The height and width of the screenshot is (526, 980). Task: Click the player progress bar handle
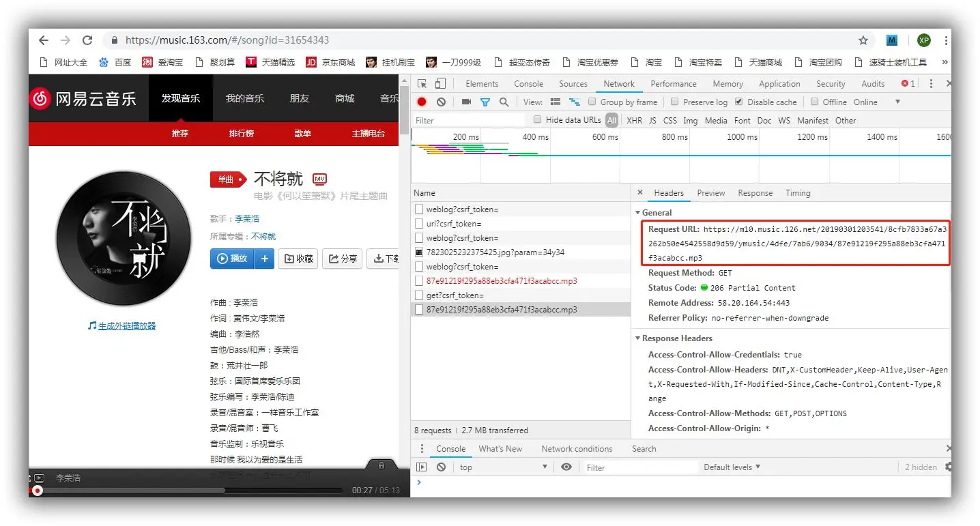[38, 491]
